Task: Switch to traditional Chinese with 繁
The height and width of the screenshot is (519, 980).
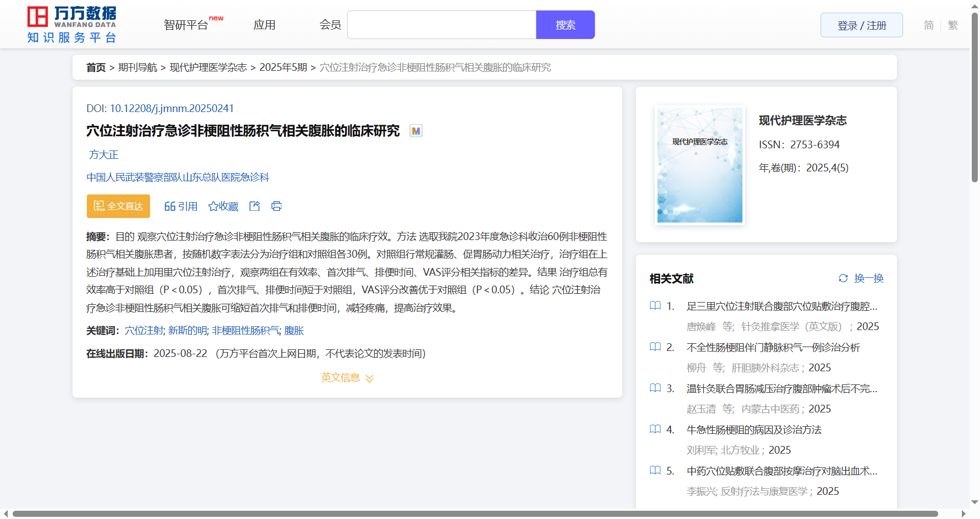Action: (x=953, y=25)
